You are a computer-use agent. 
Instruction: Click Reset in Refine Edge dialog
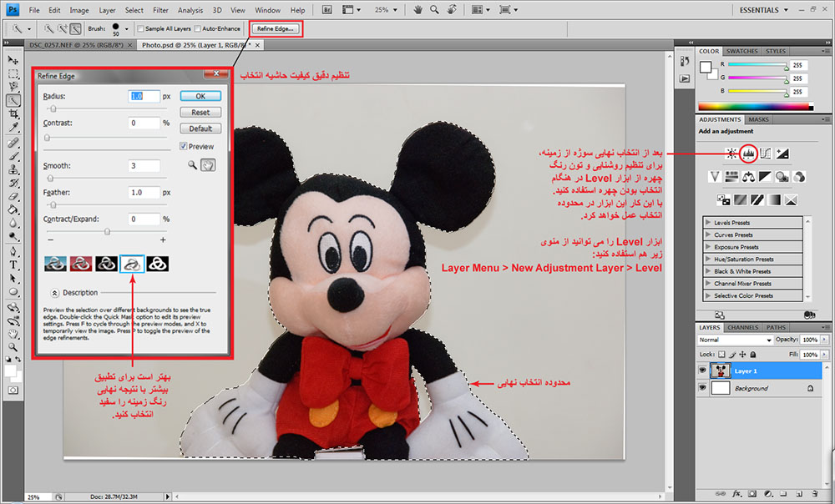(200, 113)
